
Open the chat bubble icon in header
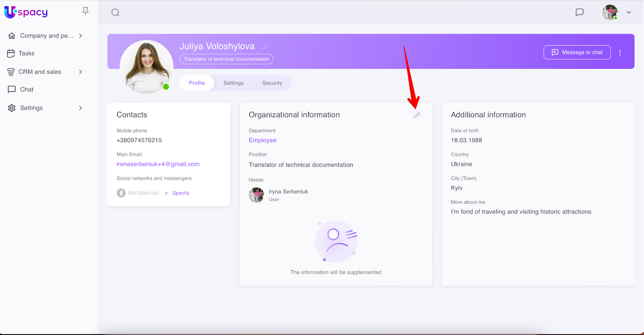pyautogui.click(x=579, y=12)
